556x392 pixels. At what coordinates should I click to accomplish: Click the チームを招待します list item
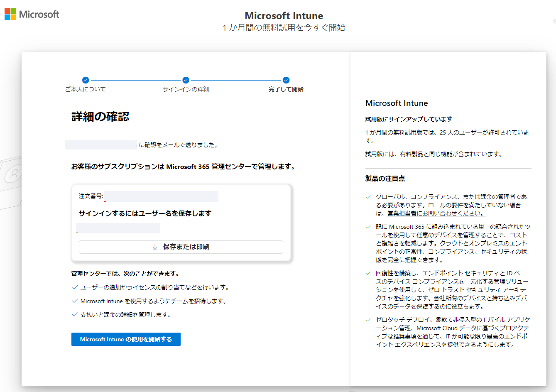[153, 301]
